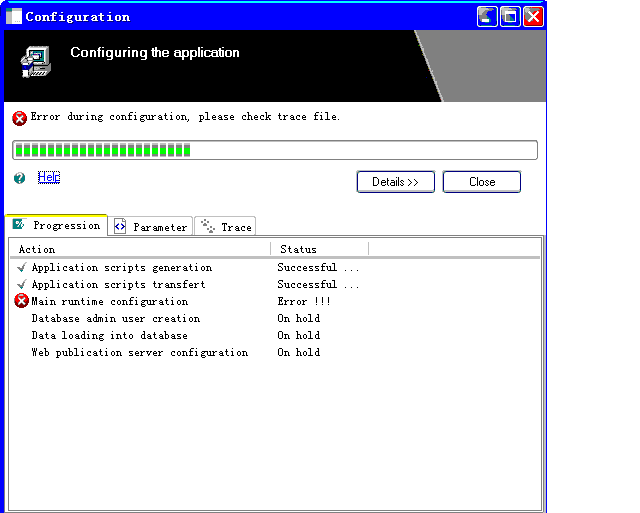
Task: Click the blue question mark help icon
Action: 19,178
